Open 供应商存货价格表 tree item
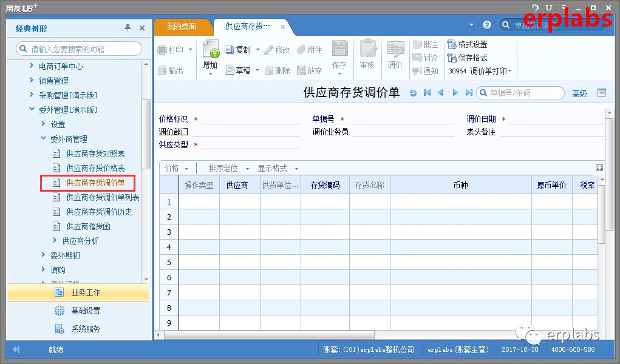This screenshot has width=620, height=364. [x=95, y=168]
